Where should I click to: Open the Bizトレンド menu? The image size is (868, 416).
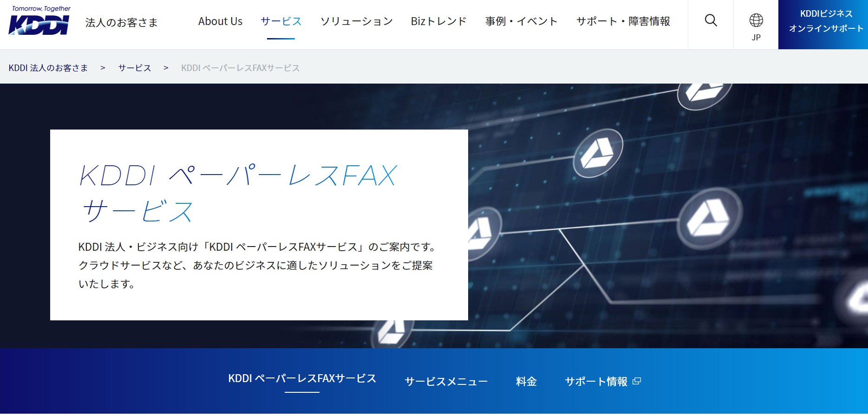click(439, 21)
